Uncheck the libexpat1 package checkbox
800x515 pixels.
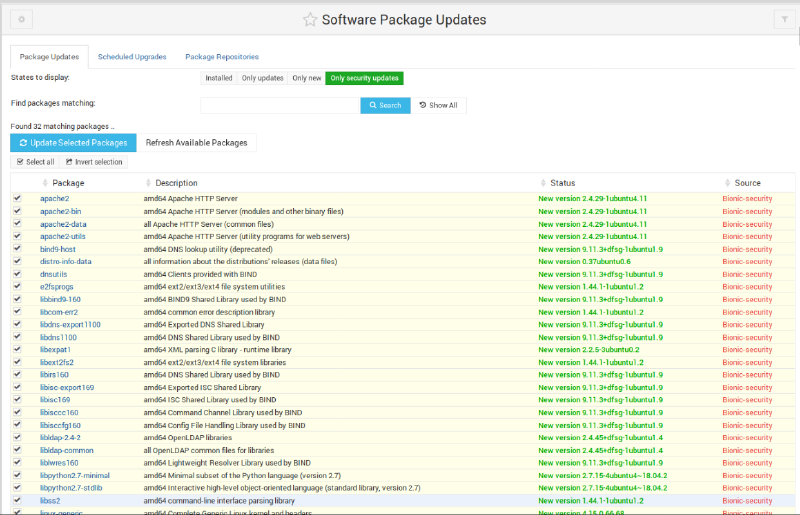click(17, 349)
